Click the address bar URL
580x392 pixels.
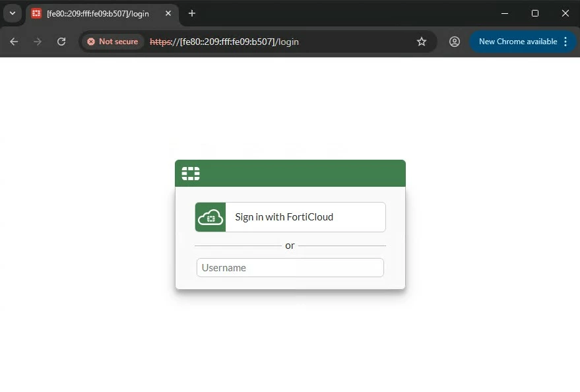tap(224, 42)
